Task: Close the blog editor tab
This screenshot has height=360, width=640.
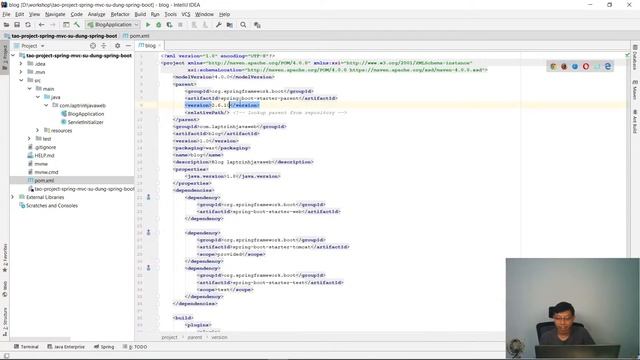Action: [160, 46]
